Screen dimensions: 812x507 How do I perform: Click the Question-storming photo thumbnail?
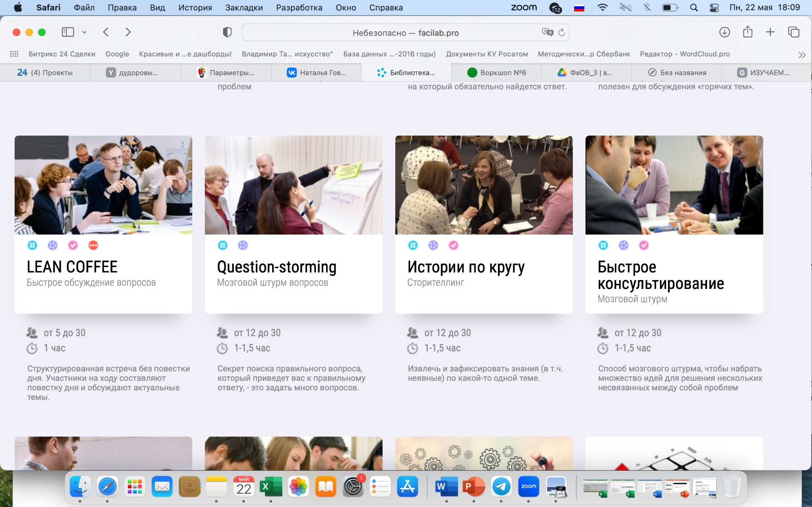(294, 185)
